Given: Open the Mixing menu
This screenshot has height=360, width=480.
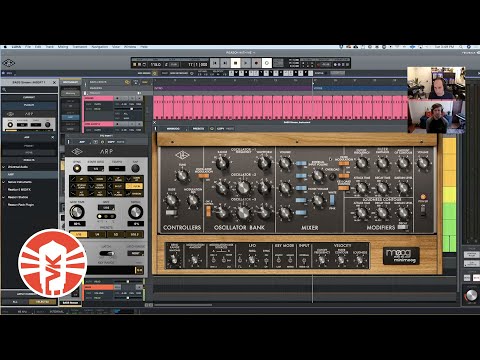Looking at the screenshot, I should pos(63,47).
